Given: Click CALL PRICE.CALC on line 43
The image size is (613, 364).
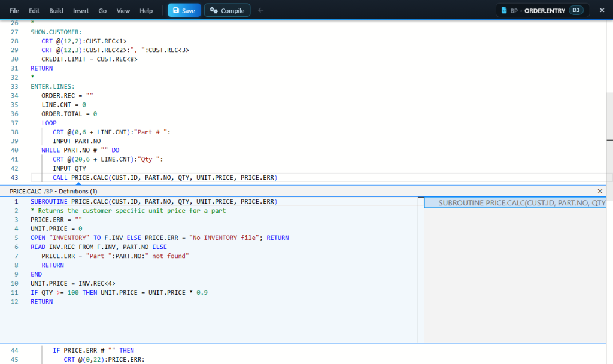Looking at the screenshot, I should pyautogui.click(x=165, y=177).
